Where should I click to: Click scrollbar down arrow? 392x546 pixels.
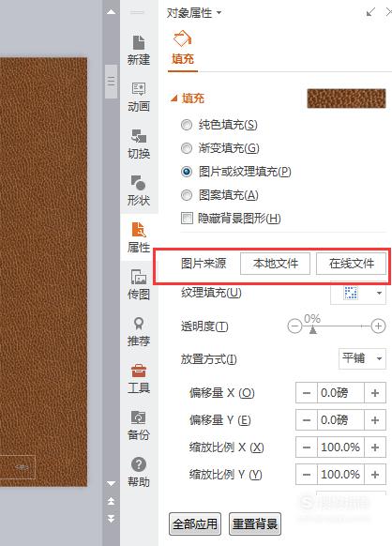(x=111, y=483)
